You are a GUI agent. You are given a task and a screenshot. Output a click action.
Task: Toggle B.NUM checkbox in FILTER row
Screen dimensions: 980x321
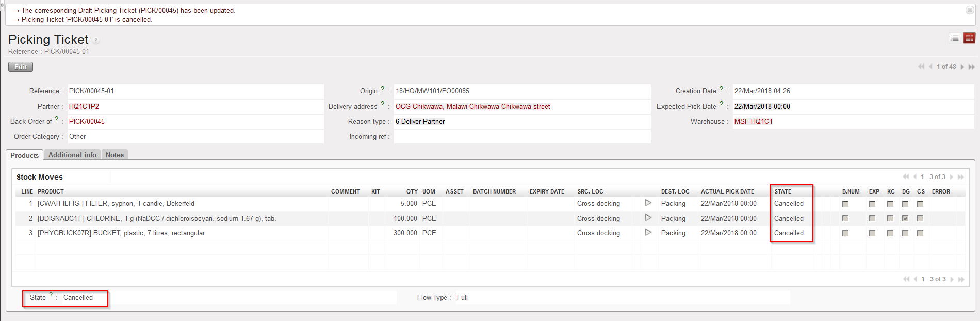[845, 204]
